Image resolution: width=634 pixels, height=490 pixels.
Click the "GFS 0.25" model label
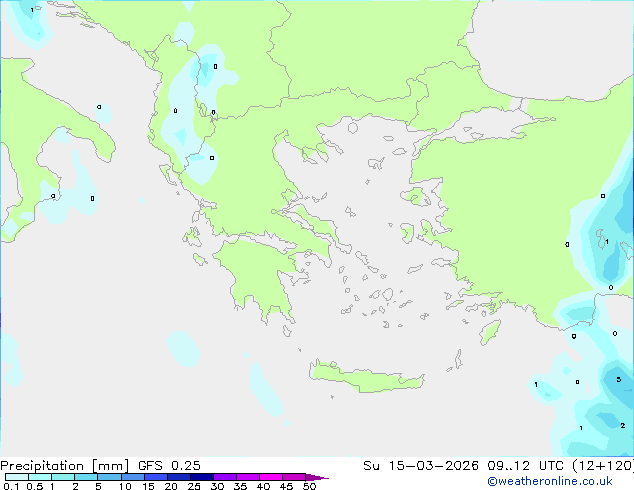(x=169, y=466)
